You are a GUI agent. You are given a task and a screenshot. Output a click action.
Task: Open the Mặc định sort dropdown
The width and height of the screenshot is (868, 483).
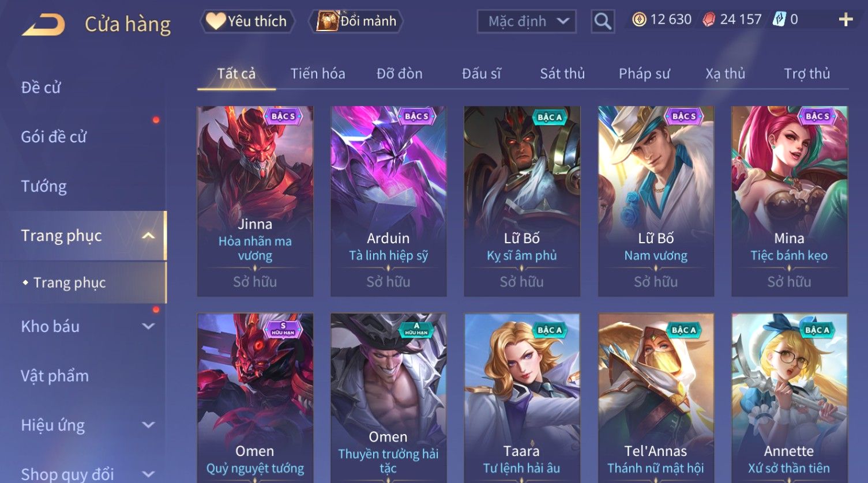[x=527, y=21]
